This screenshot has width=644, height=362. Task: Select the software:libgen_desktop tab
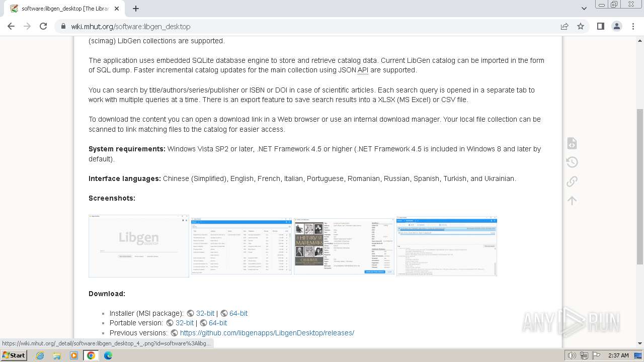click(x=64, y=9)
